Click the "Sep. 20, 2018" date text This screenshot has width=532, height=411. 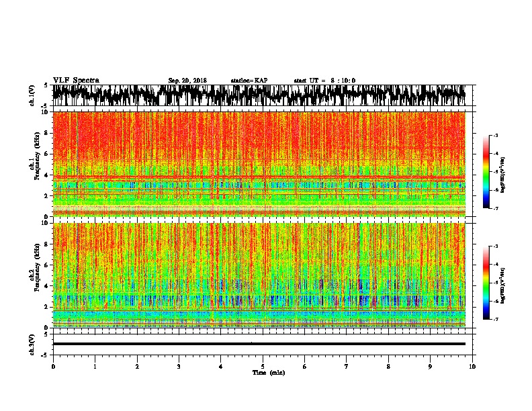[x=187, y=81]
